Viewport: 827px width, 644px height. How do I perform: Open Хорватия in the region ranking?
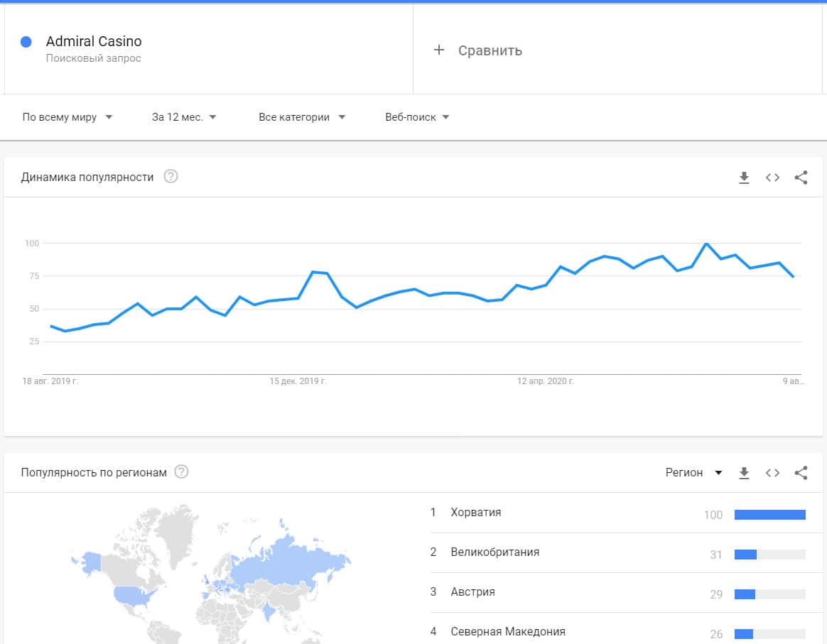(476, 512)
